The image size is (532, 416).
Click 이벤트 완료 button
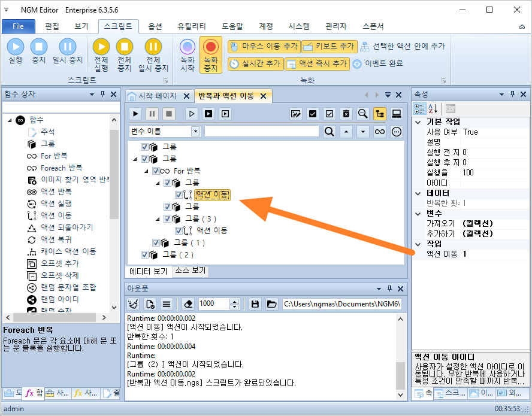coord(377,63)
